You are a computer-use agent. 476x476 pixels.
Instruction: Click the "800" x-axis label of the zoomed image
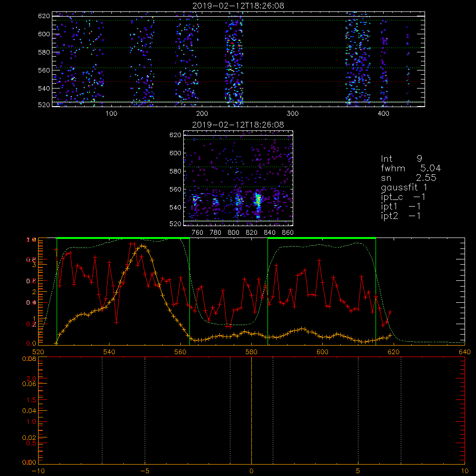coord(233,233)
